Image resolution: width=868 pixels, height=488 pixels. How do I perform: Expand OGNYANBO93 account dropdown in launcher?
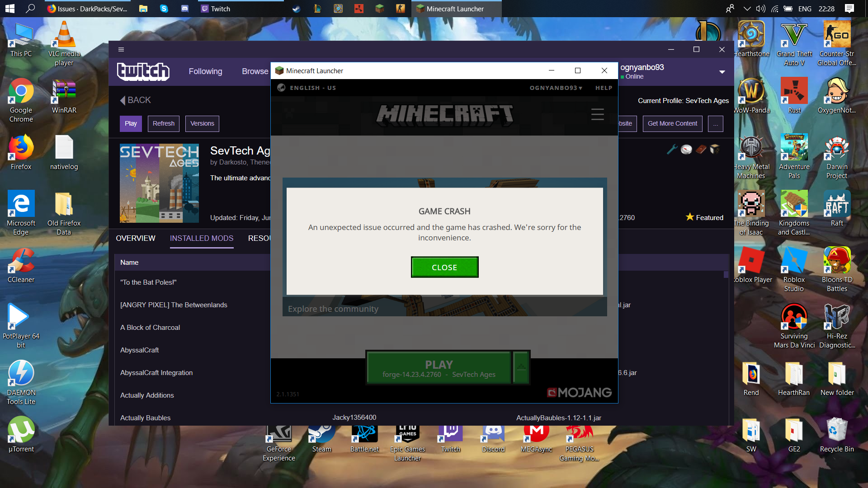click(x=556, y=88)
